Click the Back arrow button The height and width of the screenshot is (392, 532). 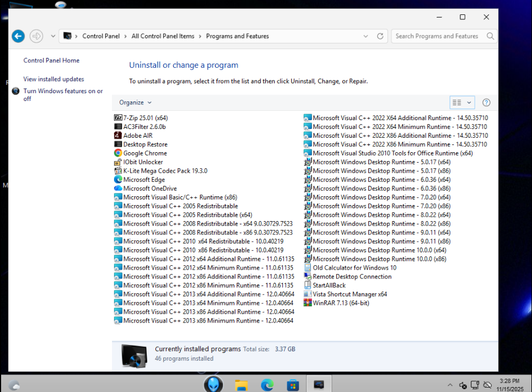click(18, 36)
